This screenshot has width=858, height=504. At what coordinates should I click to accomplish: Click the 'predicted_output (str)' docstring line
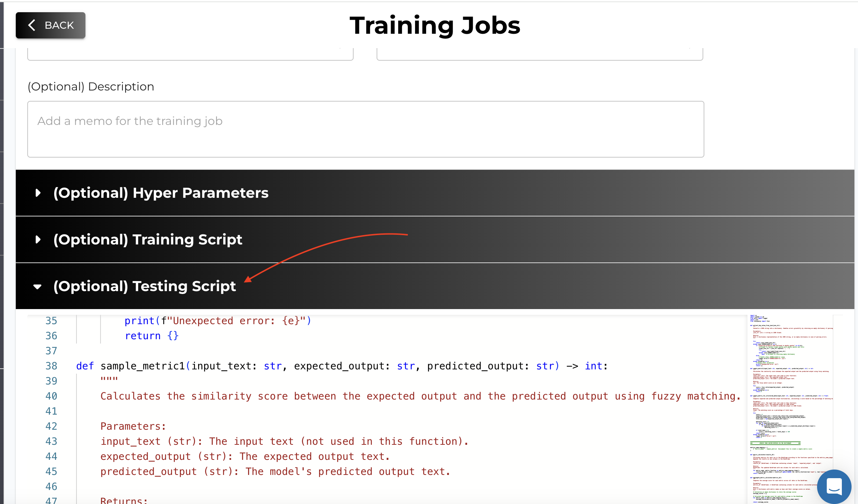point(275,471)
